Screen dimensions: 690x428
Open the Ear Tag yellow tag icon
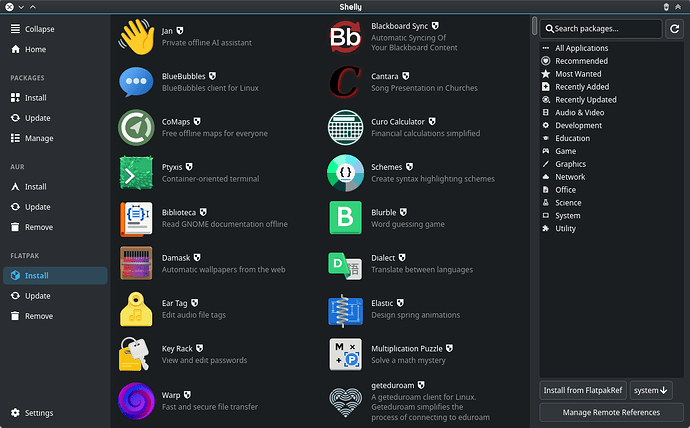[x=136, y=309]
